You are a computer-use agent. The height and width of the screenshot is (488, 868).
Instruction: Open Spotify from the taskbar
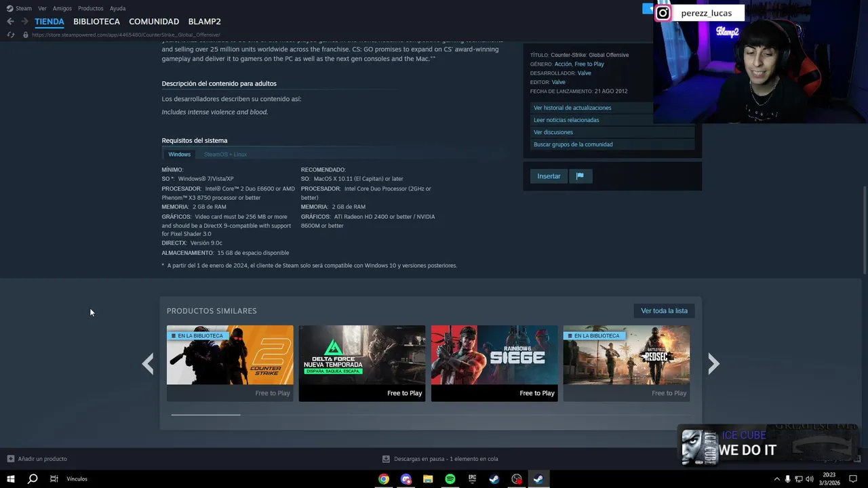450,479
